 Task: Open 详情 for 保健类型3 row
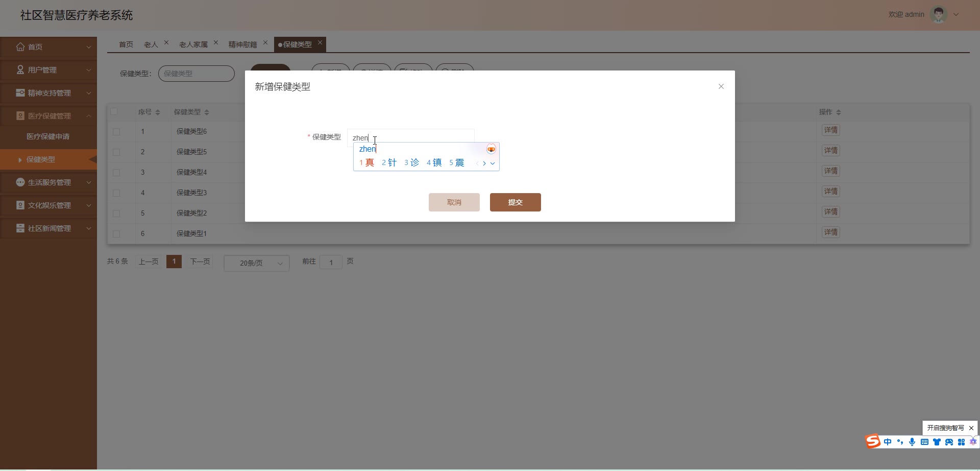(x=831, y=192)
